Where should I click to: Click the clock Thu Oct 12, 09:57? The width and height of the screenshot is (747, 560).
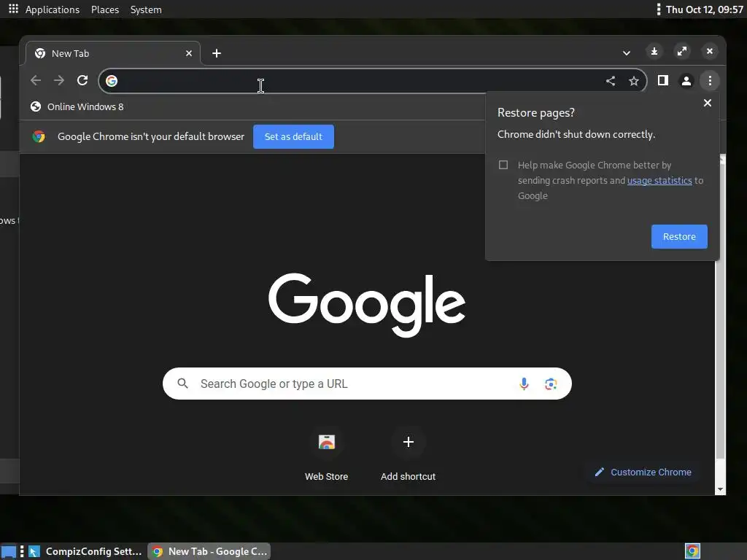coord(704,9)
